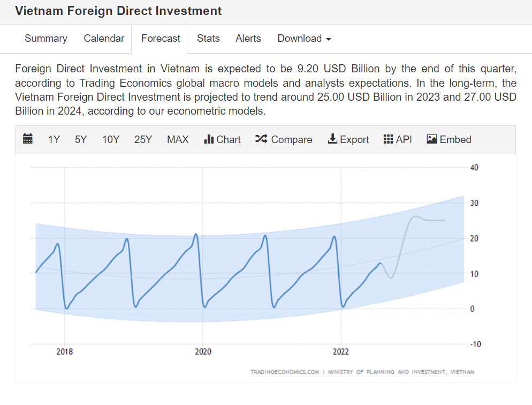Viewport: 532px width, 405px height.
Task: Open the Alerts tab
Action: (x=248, y=39)
